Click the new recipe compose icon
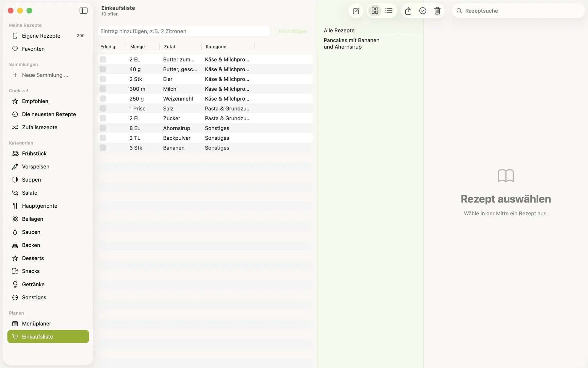Screen dimensions: 588x368 pyautogui.click(x=356, y=11)
